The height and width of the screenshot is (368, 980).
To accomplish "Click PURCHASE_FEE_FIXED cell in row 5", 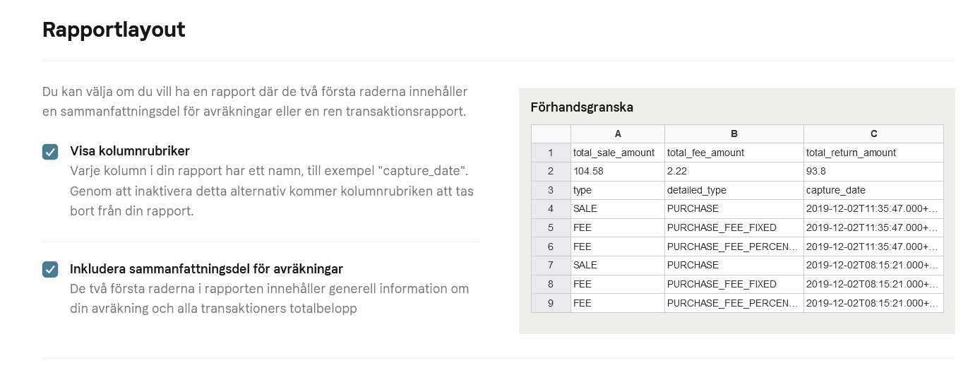I will click(x=734, y=227).
